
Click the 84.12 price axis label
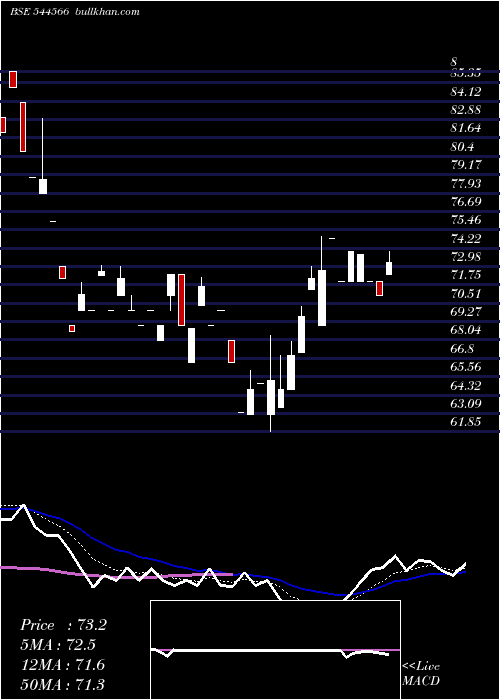[466, 92]
